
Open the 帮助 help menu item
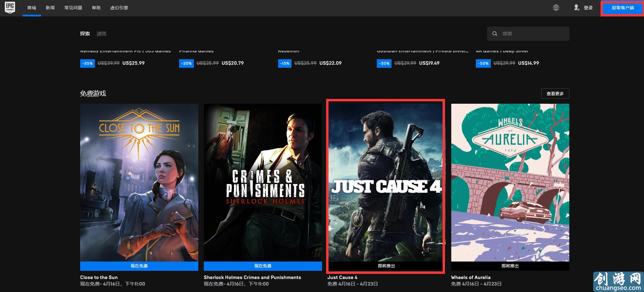coord(96,8)
